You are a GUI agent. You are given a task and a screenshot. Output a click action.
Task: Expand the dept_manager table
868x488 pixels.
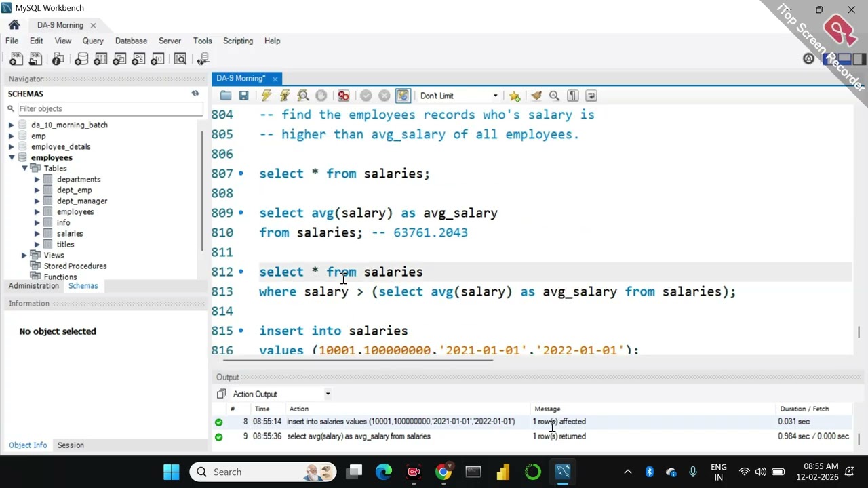tap(37, 201)
